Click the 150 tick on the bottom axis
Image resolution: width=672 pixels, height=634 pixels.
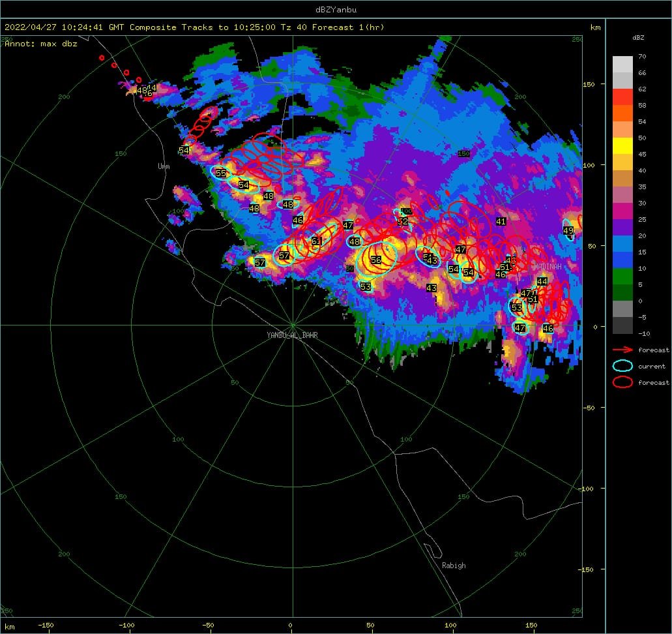pyautogui.click(x=531, y=625)
